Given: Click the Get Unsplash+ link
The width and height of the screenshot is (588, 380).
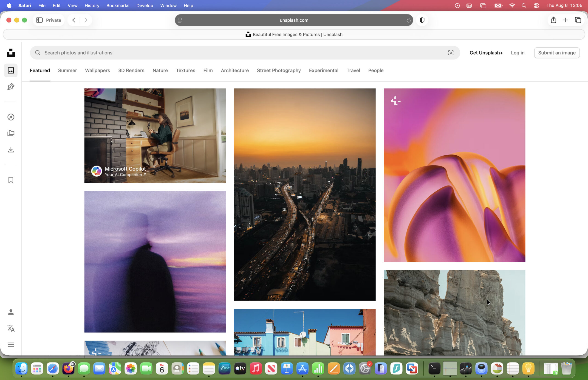Looking at the screenshot, I should (x=486, y=53).
